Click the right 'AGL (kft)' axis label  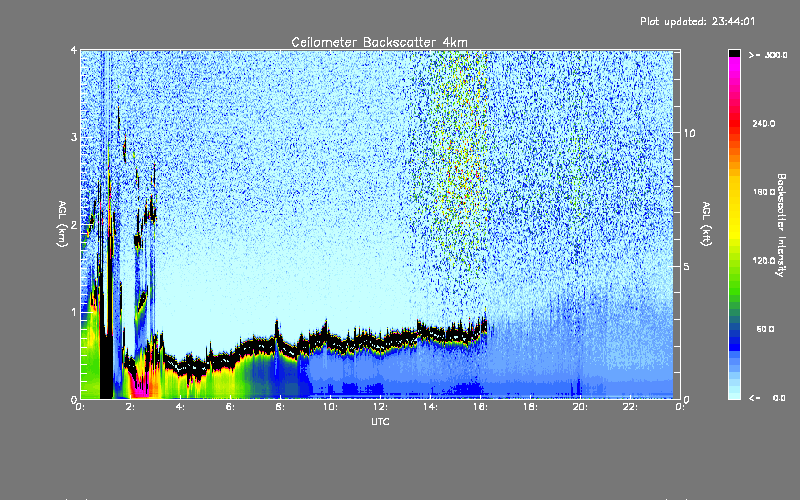point(706,224)
